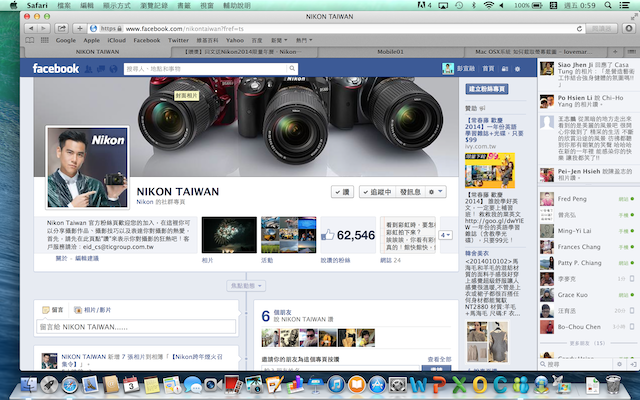This screenshot has height=400, width=640.
Task: Switch to the 相片/影片 photo post tab
Action: point(93,310)
